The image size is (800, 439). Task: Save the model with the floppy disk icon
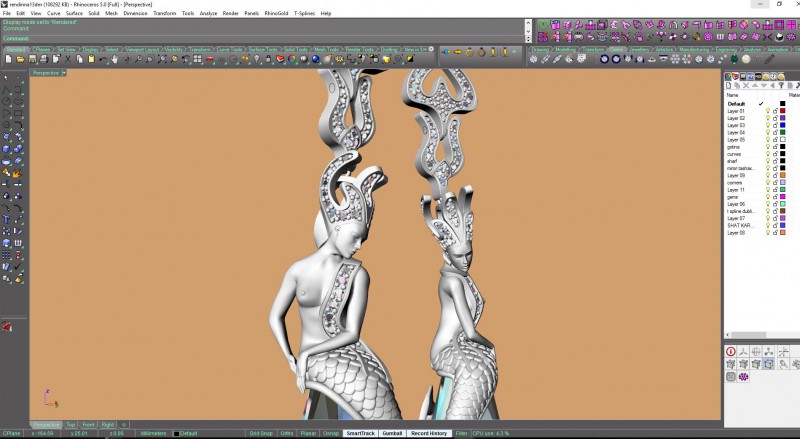32,59
